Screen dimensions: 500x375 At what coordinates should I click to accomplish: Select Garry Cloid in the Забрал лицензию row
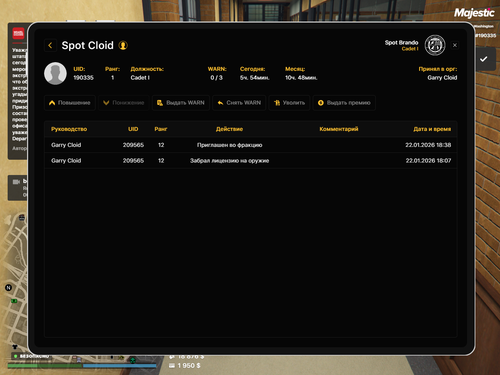pyautogui.click(x=66, y=161)
